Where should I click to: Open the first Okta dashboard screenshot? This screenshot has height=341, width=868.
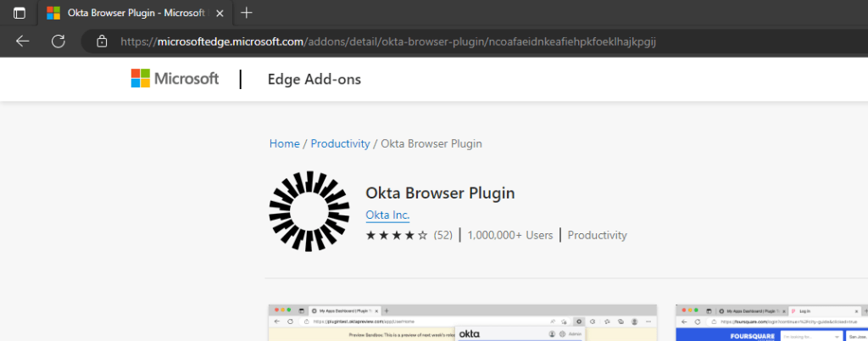[462, 322]
